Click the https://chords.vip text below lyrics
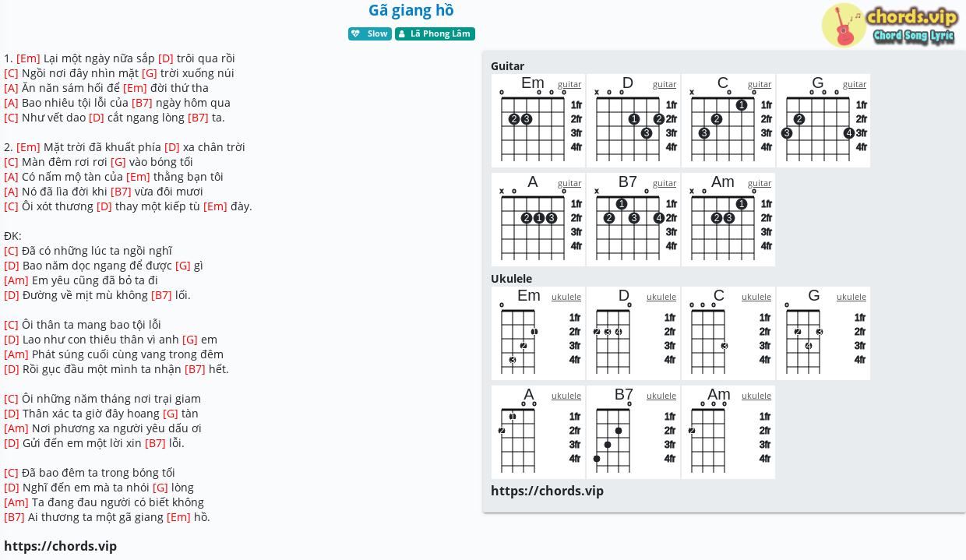The width and height of the screenshot is (966, 560). 60,546
